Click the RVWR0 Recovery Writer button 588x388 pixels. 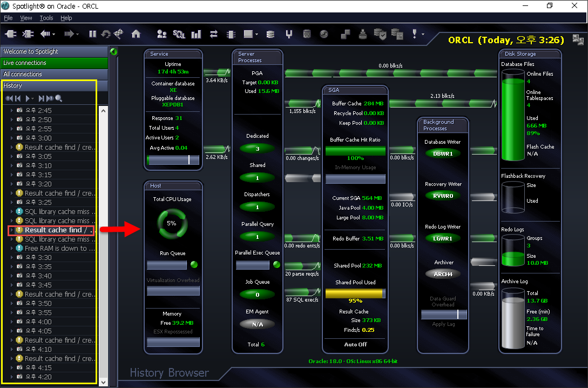point(443,196)
